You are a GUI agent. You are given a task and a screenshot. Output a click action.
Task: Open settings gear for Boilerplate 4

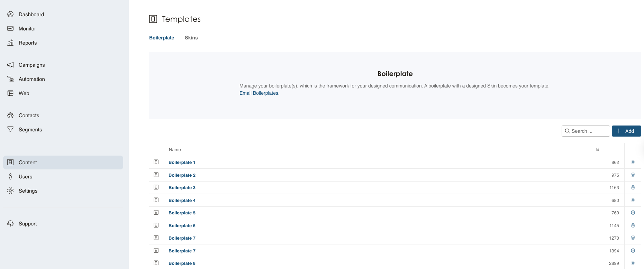point(633,200)
